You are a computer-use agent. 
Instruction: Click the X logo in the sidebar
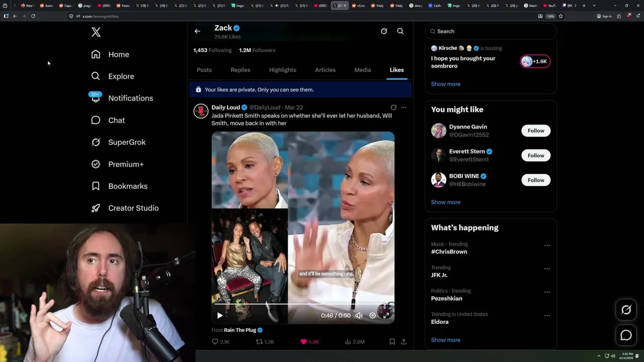pyautogui.click(x=96, y=32)
